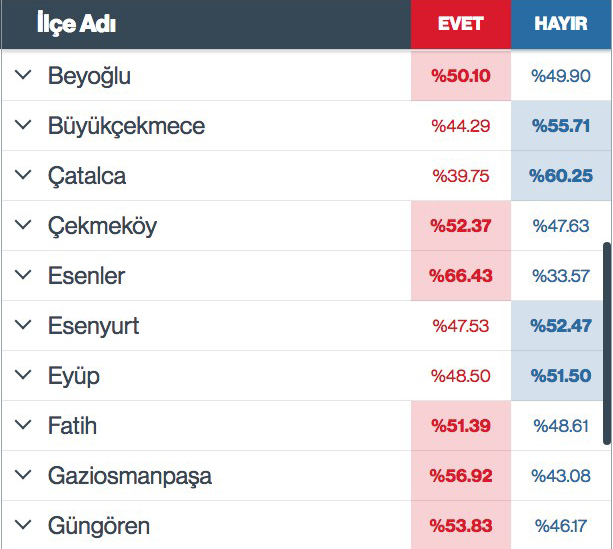Image resolution: width=613 pixels, height=549 pixels.
Task: Click Çatalca's %60.25 HAYIR cell
Action: point(561,176)
